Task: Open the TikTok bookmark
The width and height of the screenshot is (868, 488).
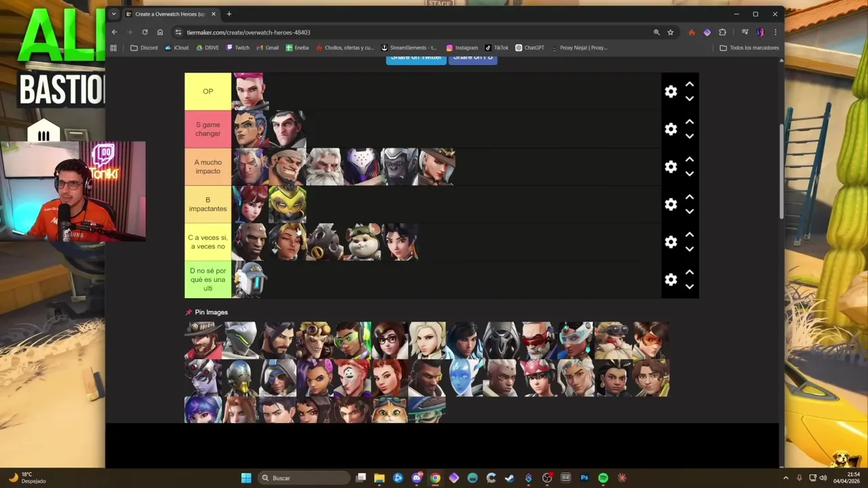Action: point(496,47)
